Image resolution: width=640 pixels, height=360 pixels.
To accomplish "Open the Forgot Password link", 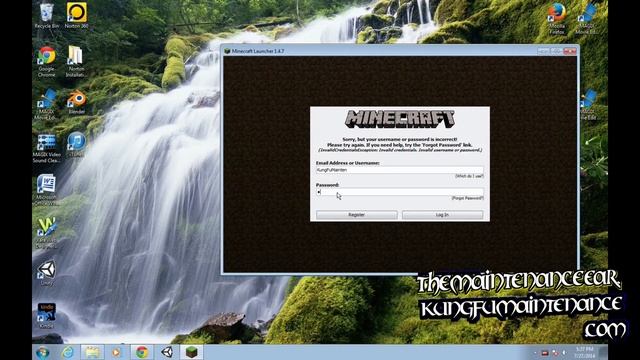I will 467,198.
